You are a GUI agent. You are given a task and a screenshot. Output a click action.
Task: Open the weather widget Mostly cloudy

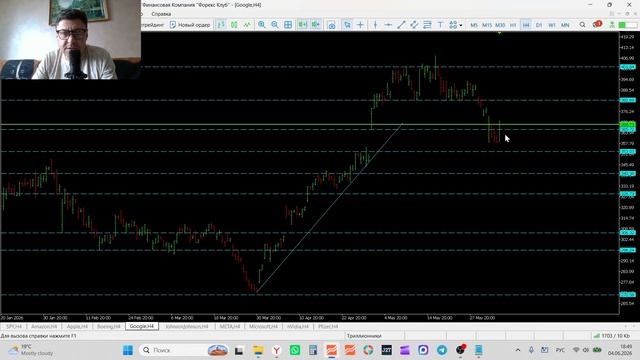pyautogui.click(x=31, y=350)
